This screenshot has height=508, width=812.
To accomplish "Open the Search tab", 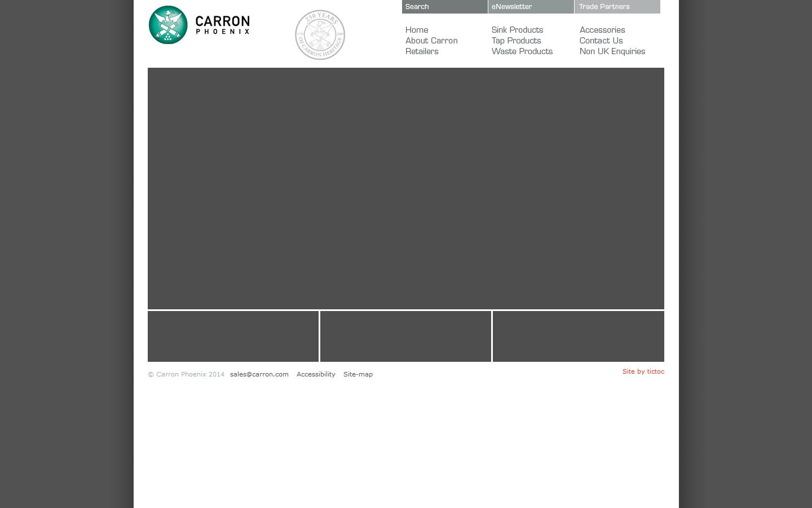I will point(444,7).
